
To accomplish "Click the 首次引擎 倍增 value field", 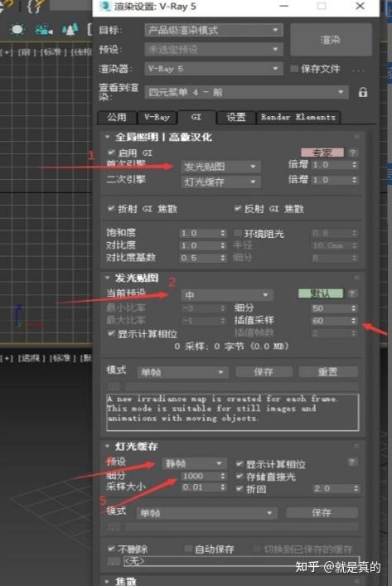I will (x=331, y=164).
